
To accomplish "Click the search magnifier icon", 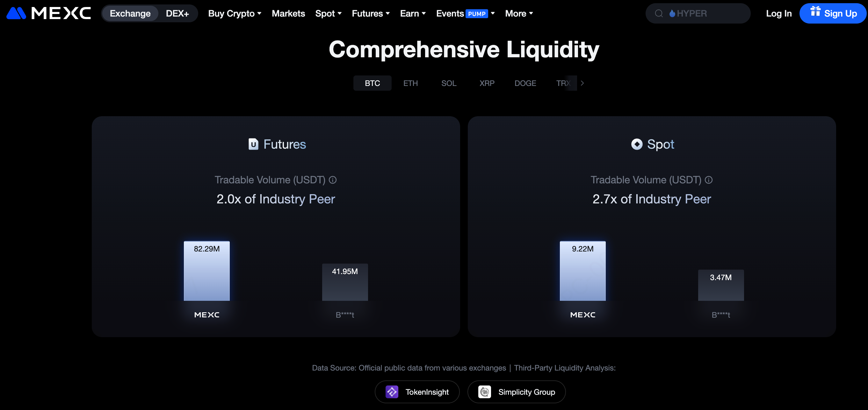I will pyautogui.click(x=659, y=13).
